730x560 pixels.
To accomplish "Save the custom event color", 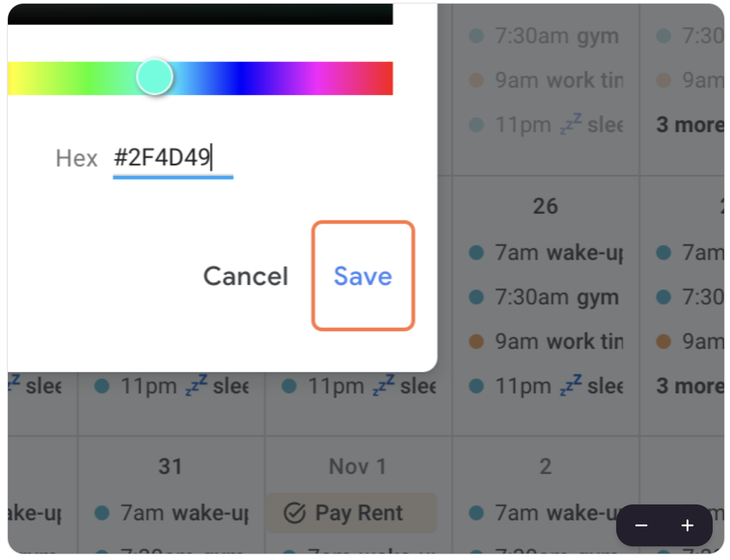I will coord(362,276).
